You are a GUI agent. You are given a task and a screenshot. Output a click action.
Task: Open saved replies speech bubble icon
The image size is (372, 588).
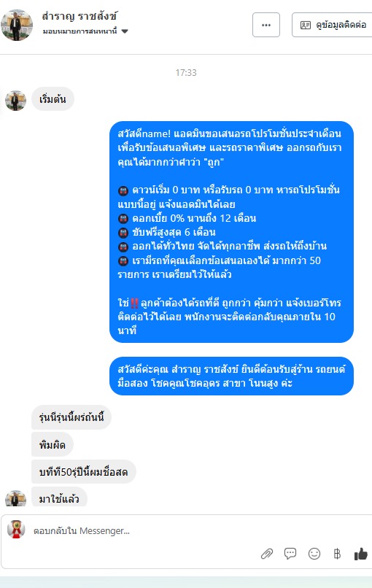pyautogui.click(x=290, y=554)
